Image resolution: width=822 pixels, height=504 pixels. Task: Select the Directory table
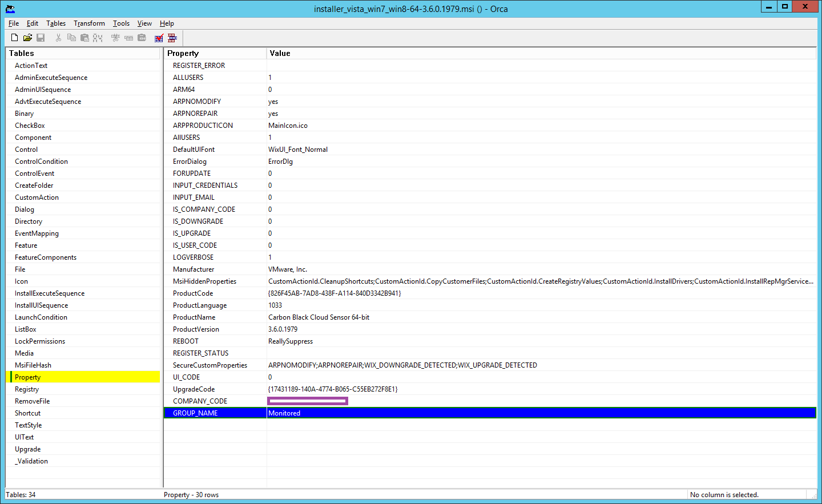(x=29, y=221)
